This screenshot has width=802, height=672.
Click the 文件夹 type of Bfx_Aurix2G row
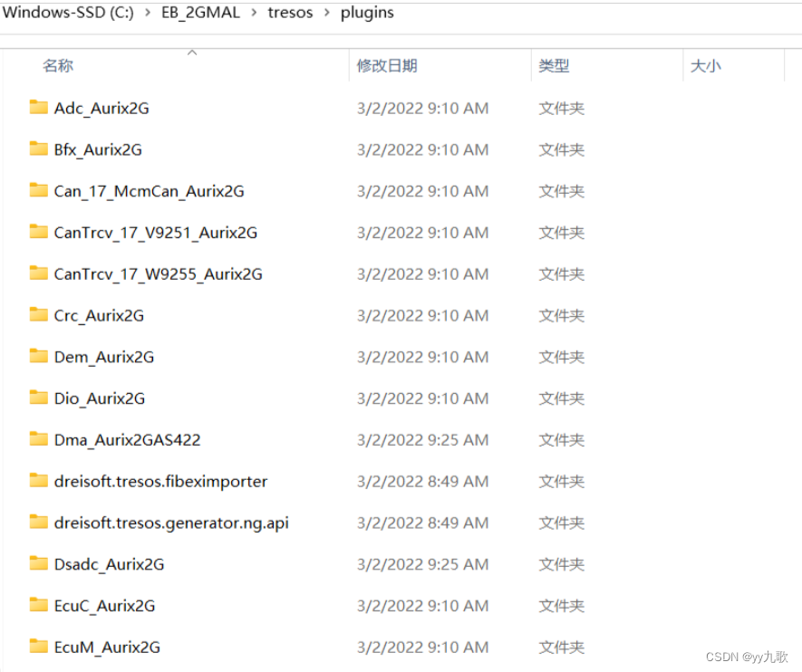pos(561,149)
